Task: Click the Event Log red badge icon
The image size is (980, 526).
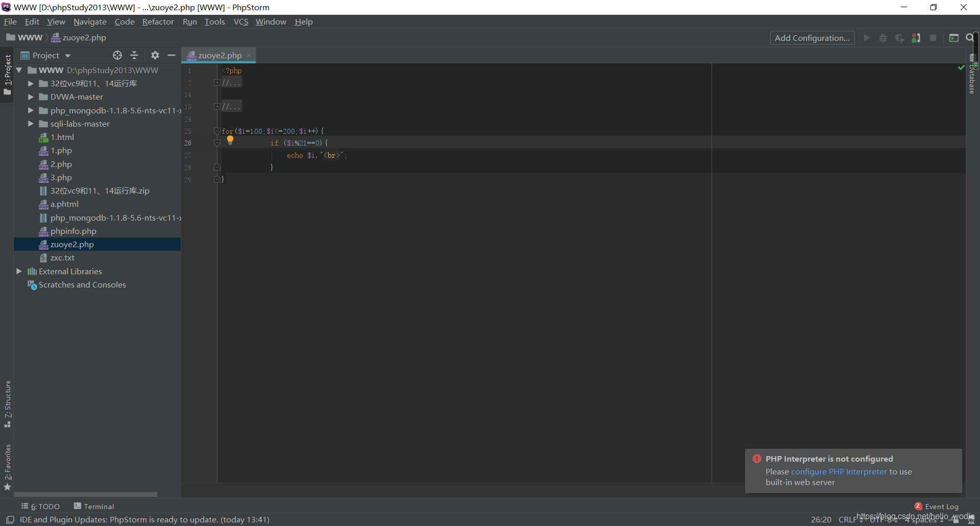Action: click(x=918, y=506)
